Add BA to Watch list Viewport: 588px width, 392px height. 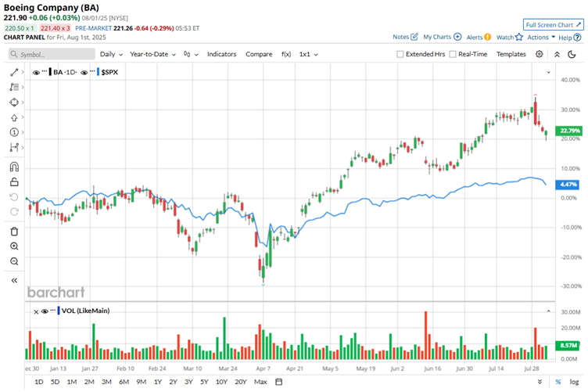point(509,37)
